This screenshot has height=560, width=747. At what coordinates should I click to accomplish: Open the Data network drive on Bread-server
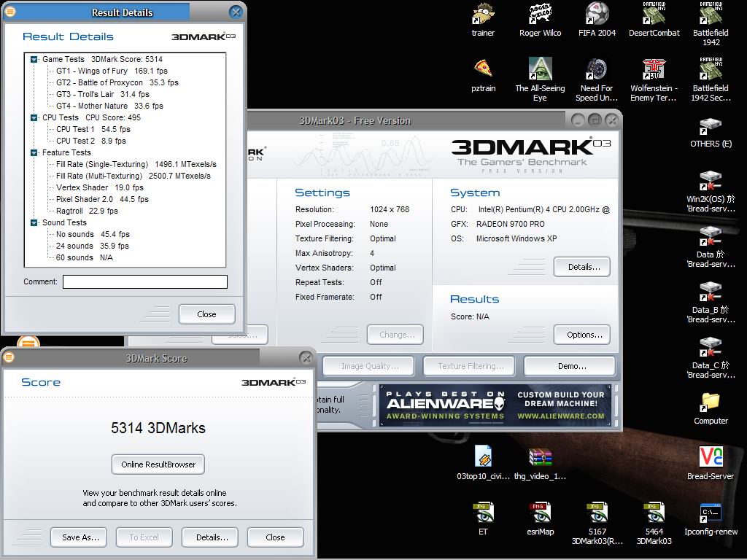(711, 247)
